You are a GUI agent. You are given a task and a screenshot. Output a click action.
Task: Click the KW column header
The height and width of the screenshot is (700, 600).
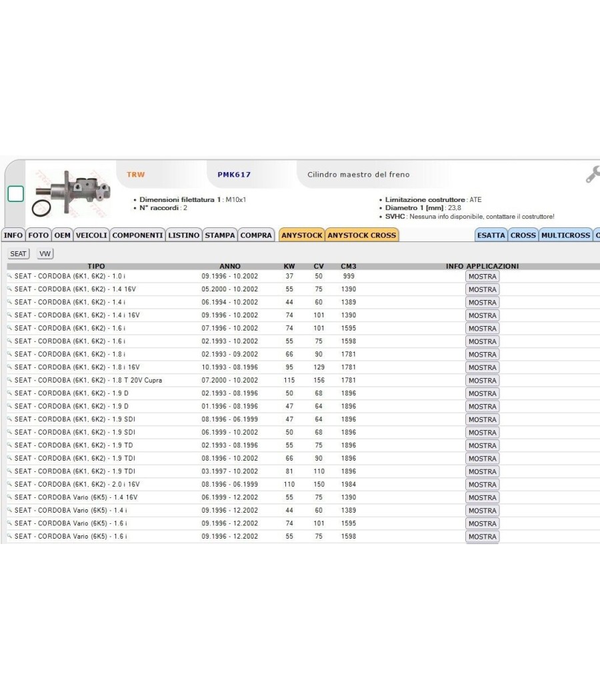pos(289,266)
